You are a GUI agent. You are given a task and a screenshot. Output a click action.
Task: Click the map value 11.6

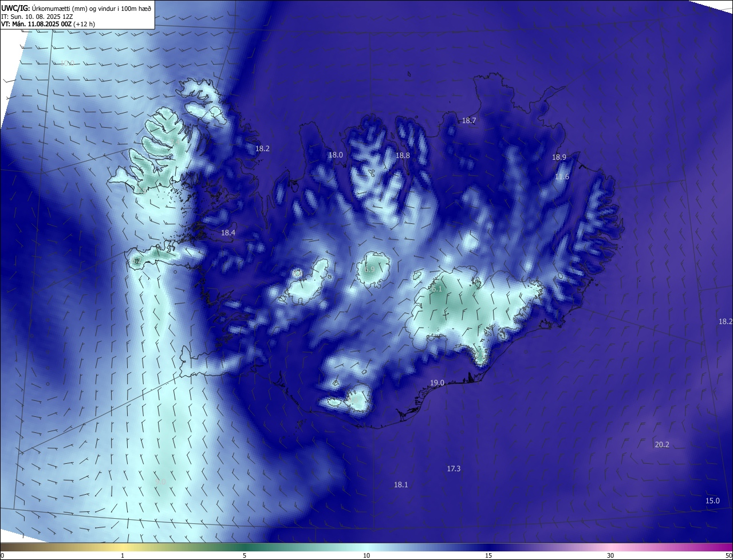pyautogui.click(x=562, y=176)
